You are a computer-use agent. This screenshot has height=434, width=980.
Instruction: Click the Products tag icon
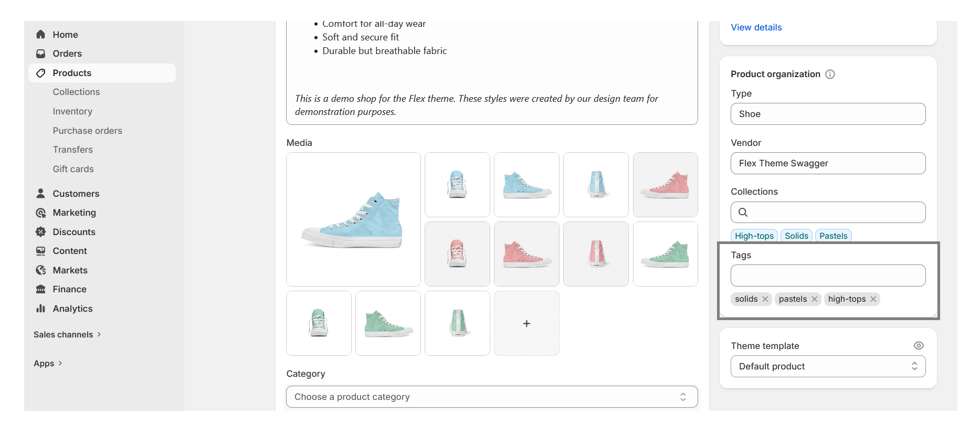click(40, 73)
